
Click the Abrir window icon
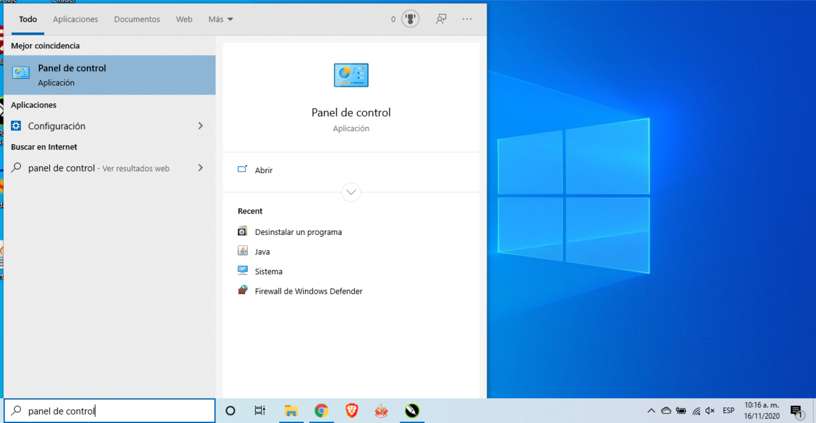[243, 169]
